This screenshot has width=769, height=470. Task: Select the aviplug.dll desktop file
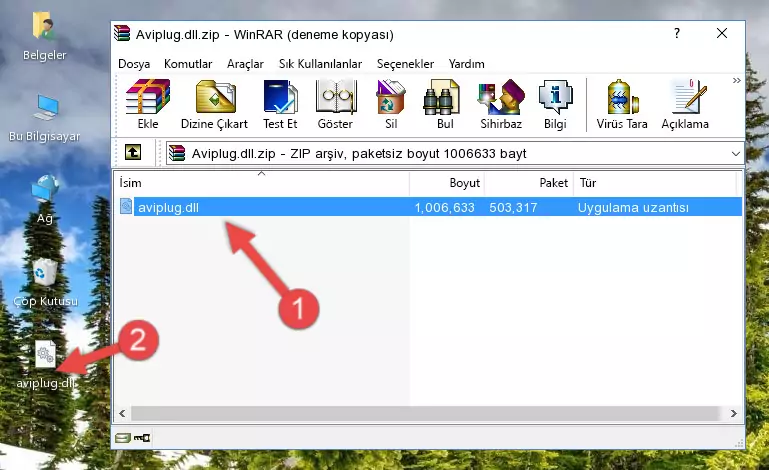point(46,365)
